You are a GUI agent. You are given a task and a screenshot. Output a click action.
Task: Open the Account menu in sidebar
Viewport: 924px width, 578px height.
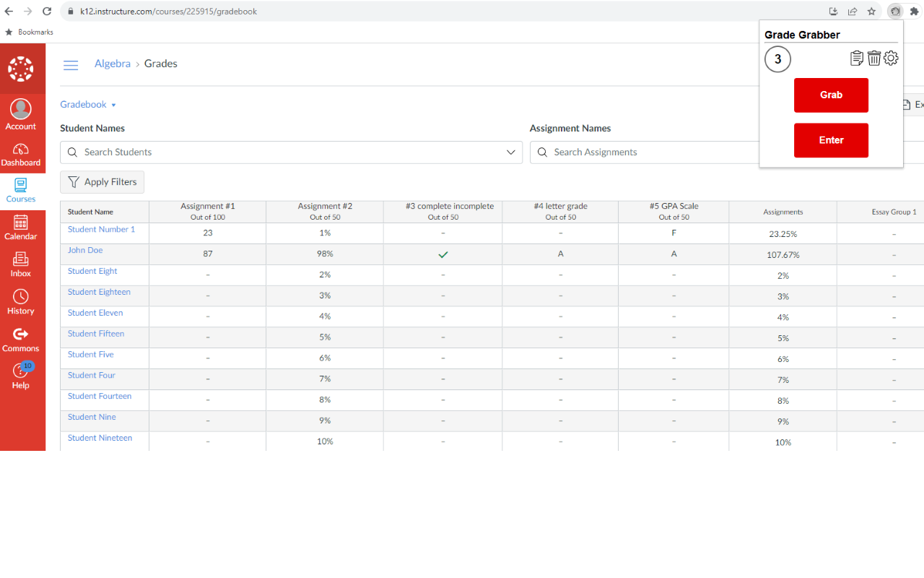coord(21,116)
